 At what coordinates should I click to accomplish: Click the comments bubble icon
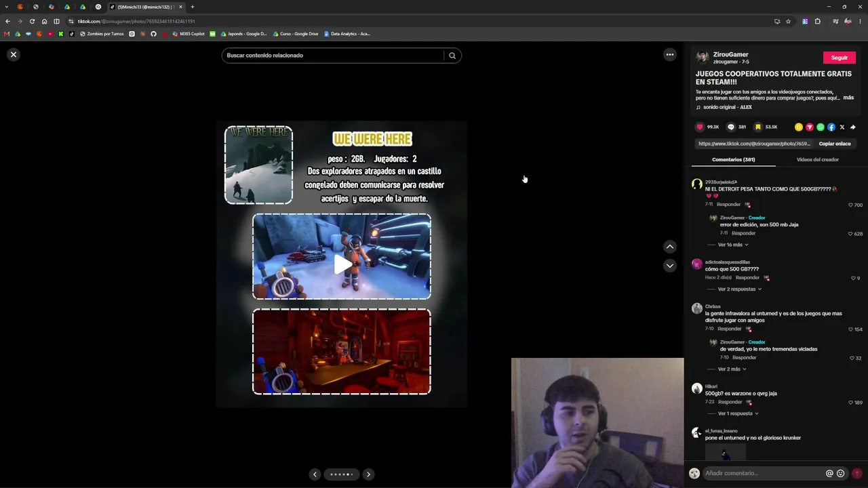tap(731, 127)
